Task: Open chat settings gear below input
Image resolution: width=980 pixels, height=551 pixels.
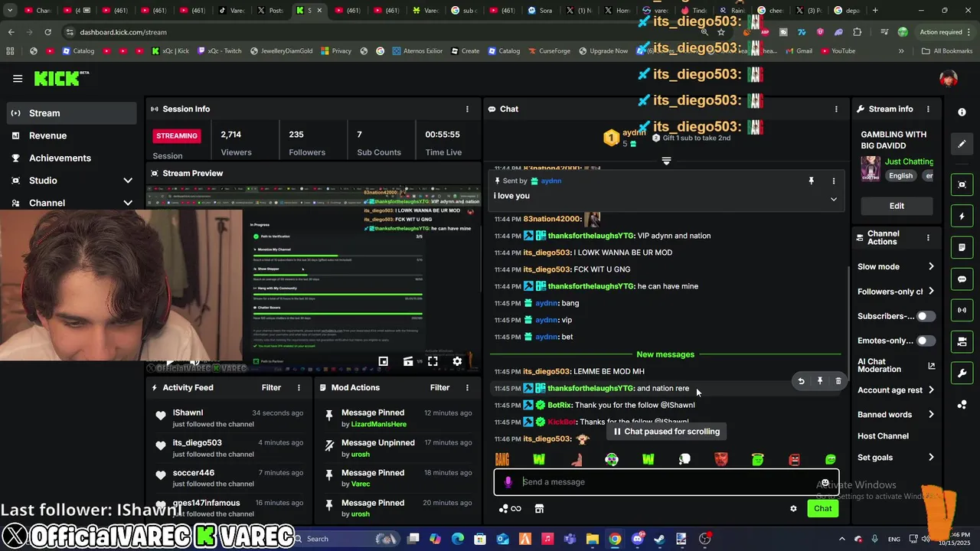Action: 793,508
